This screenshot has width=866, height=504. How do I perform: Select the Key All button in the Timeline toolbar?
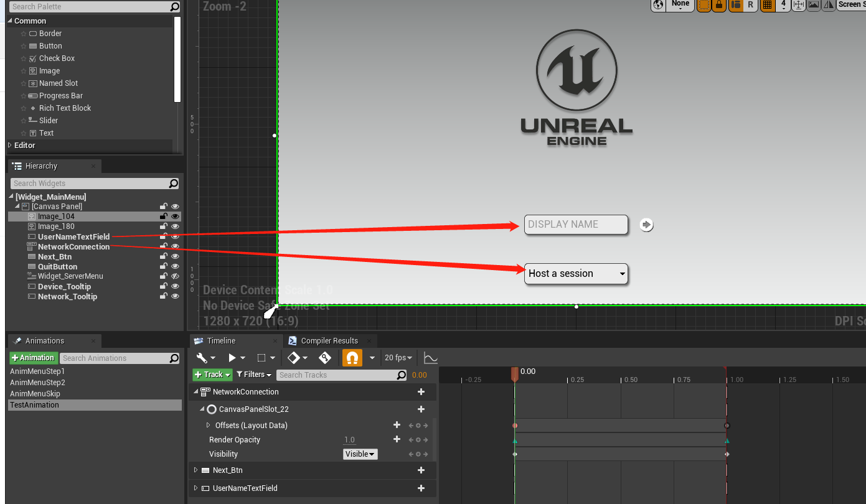325,357
